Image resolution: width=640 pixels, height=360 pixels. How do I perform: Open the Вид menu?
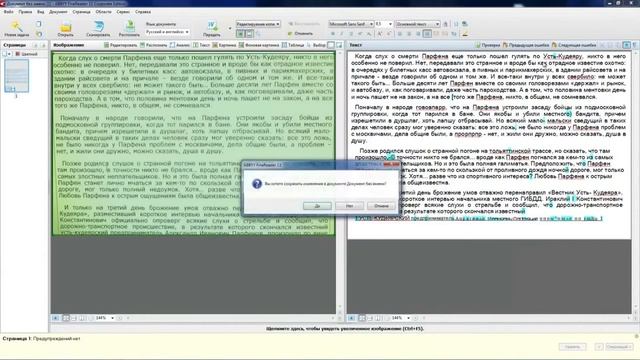click(x=40, y=12)
